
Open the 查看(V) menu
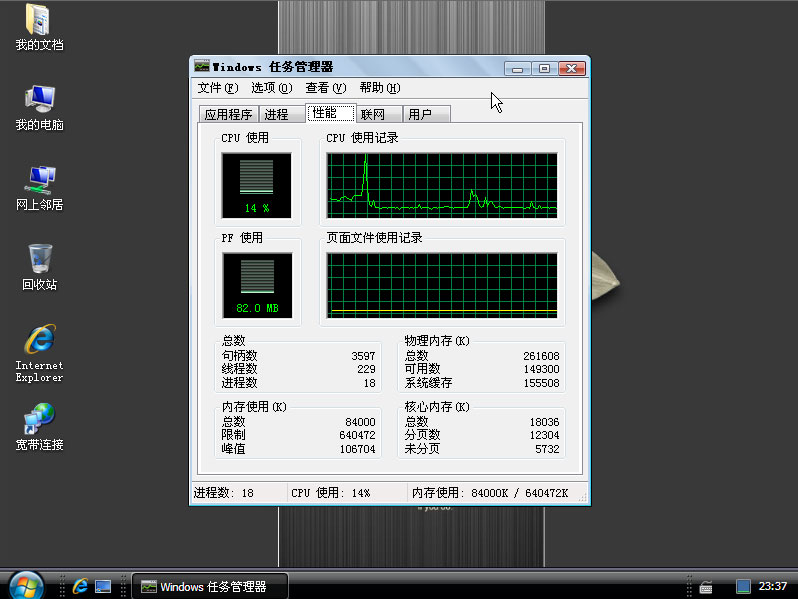coord(326,88)
